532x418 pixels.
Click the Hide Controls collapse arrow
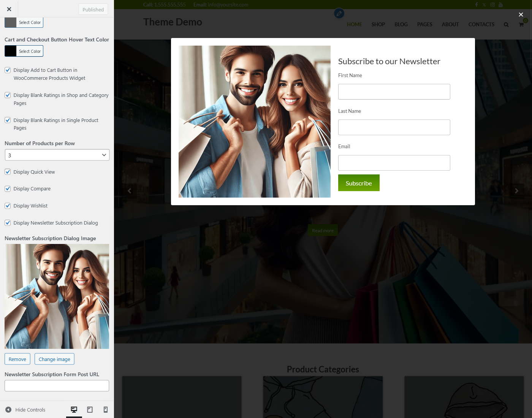coord(8,410)
